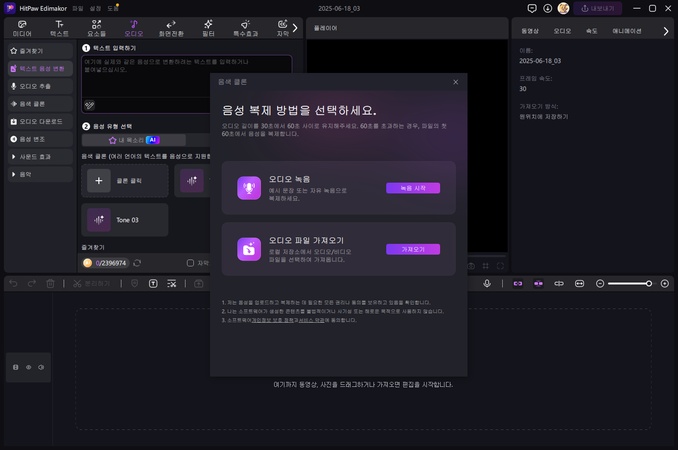Screen dimensions: 678x450
Task: Open the 요소들 (Elements) panel icon
Action: coord(96,28)
